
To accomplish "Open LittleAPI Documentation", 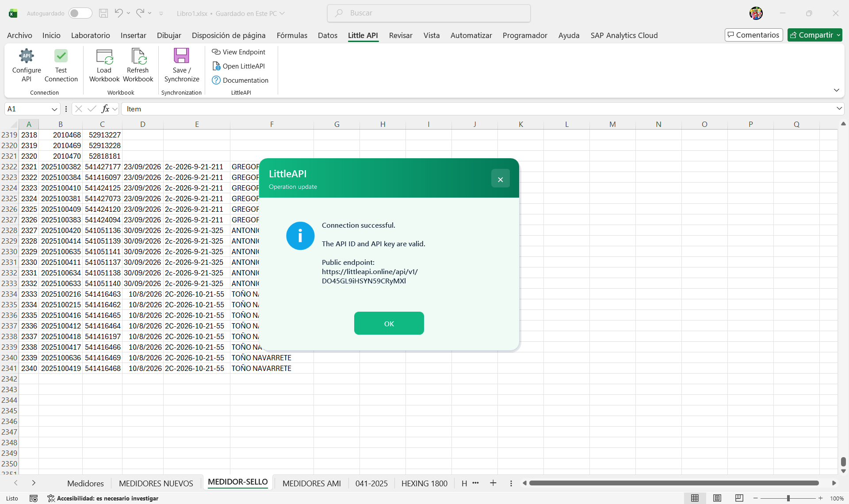I will point(240,80).
